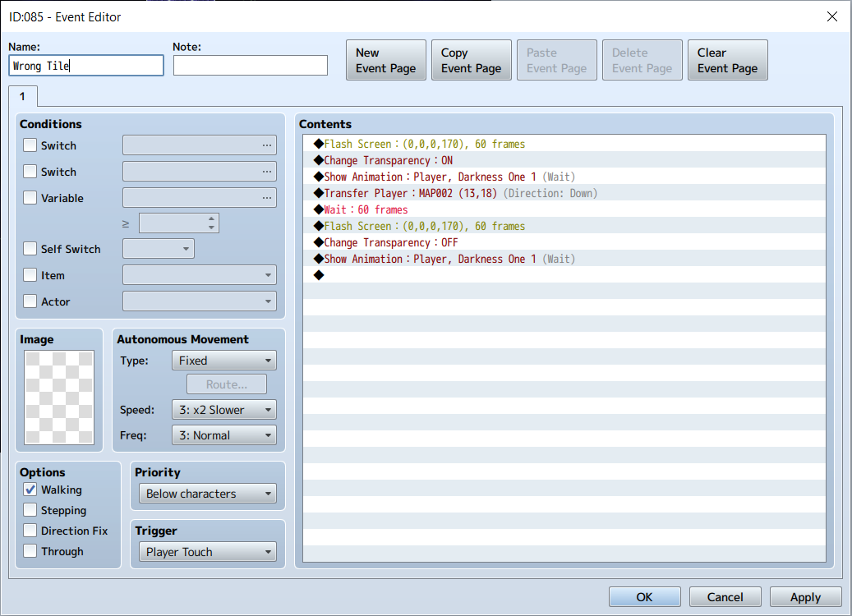Image resolution: width=852 pixels, height=616 pixels.
Task: Close the Event Editor window
Action: [832, 17]
